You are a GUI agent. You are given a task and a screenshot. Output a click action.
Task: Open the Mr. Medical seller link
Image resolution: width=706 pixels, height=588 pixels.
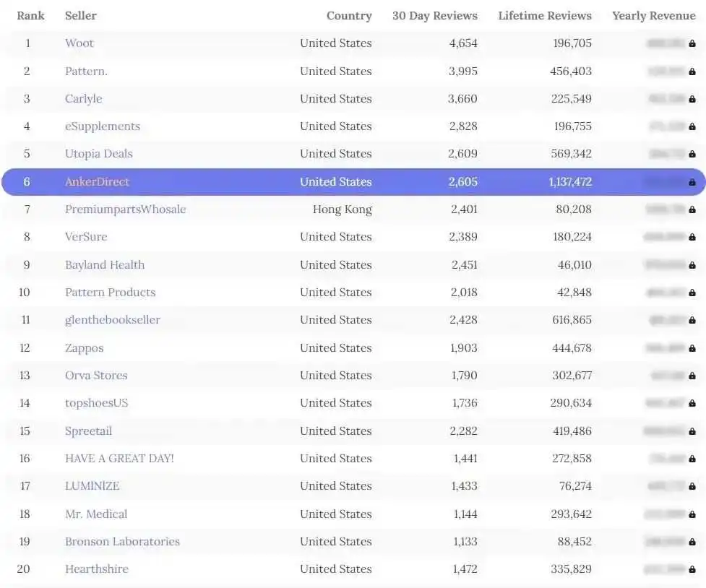[x=96, y=514]
